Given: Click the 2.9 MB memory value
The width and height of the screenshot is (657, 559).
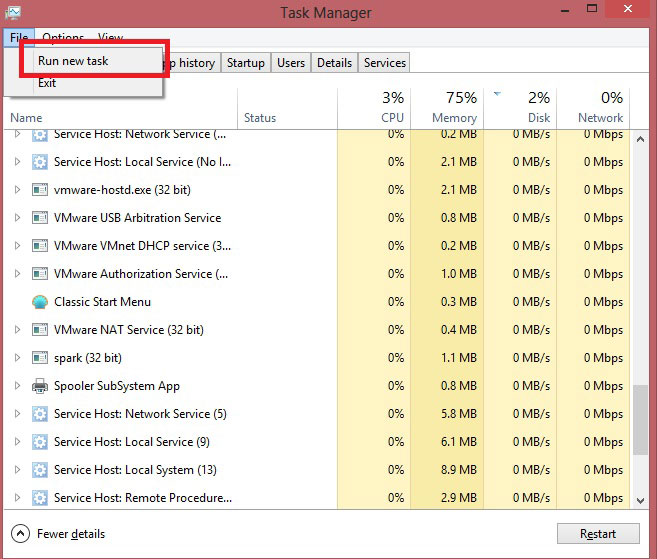Looking at the screenshot, I should [458, 498].
